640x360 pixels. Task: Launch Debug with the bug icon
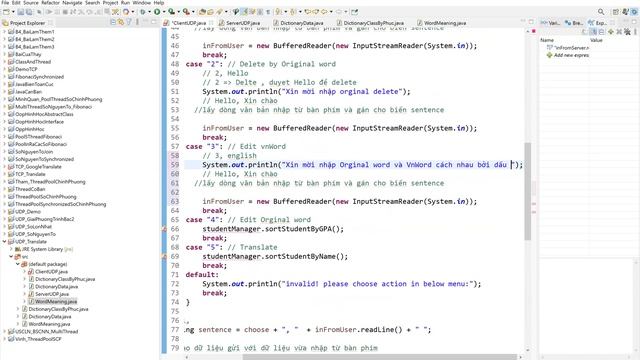point(143,12)
